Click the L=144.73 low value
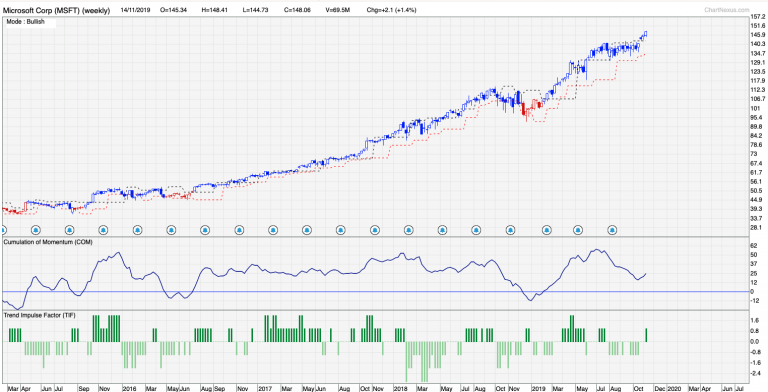 256,10
